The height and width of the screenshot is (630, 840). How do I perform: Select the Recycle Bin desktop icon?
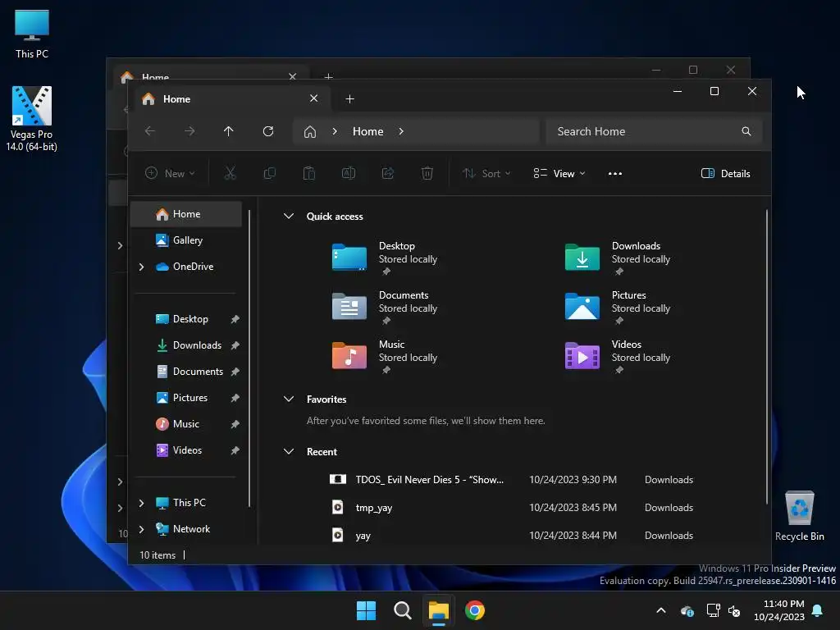pyautogui.click(x=799, y=516)
